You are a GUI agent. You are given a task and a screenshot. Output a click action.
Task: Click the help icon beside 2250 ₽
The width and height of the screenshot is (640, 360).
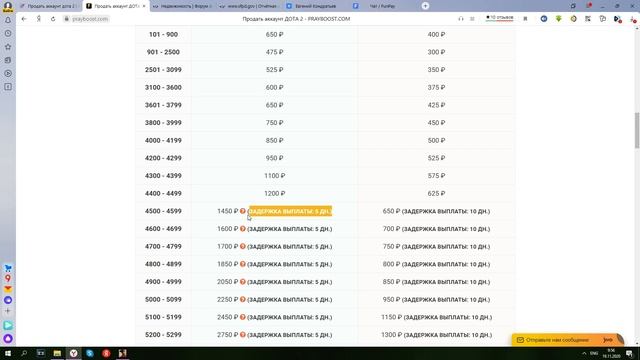tap(242, 299)
